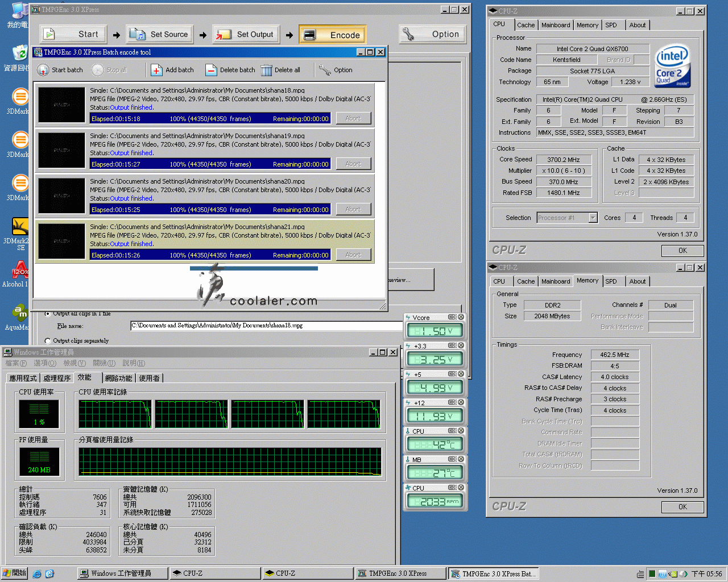Click the DRAM Frequency value 462.5 MHz
The width and height of the screenshot is (728, 582).
615,355
